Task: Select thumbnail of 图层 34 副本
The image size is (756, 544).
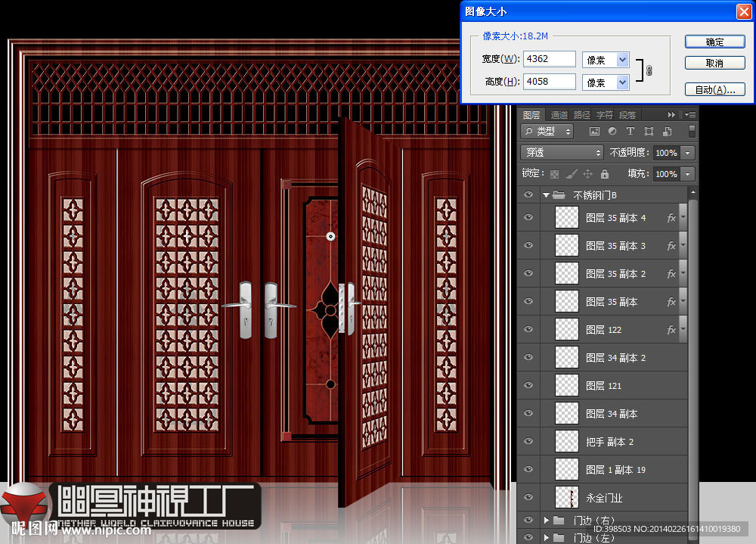Action: point(567,413)
